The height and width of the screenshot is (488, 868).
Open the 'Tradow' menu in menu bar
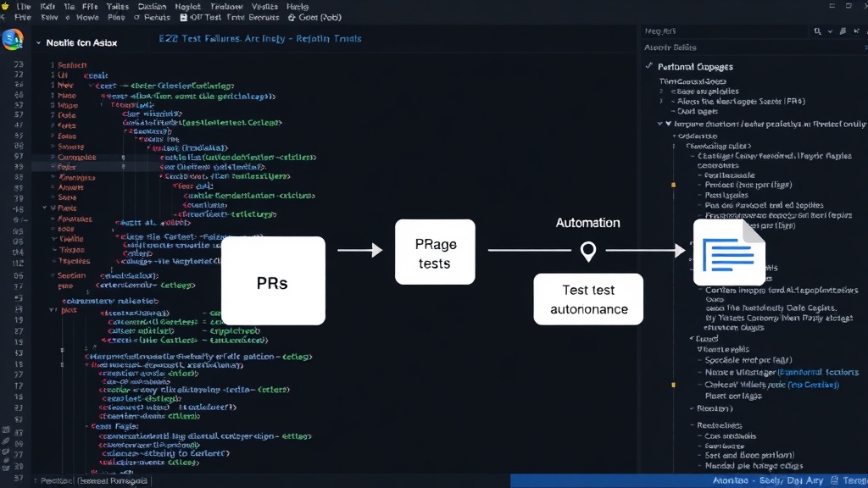point(226,7)
